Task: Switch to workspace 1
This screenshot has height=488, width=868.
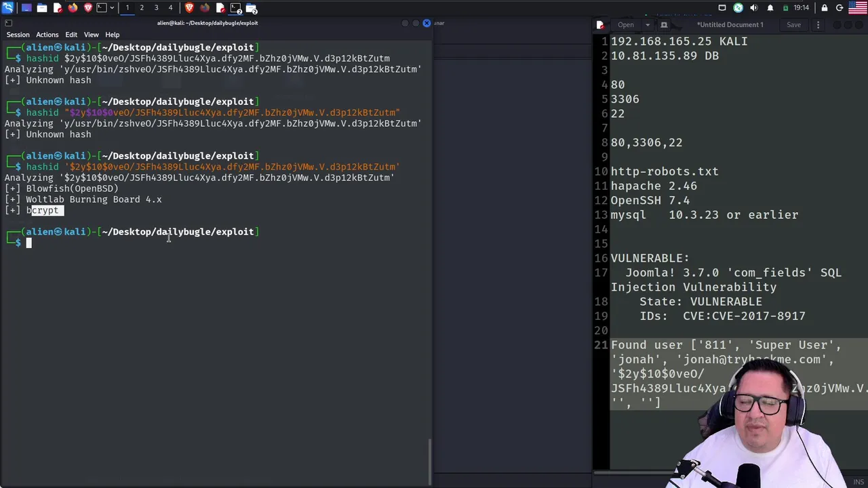Action: click(127, 8)
